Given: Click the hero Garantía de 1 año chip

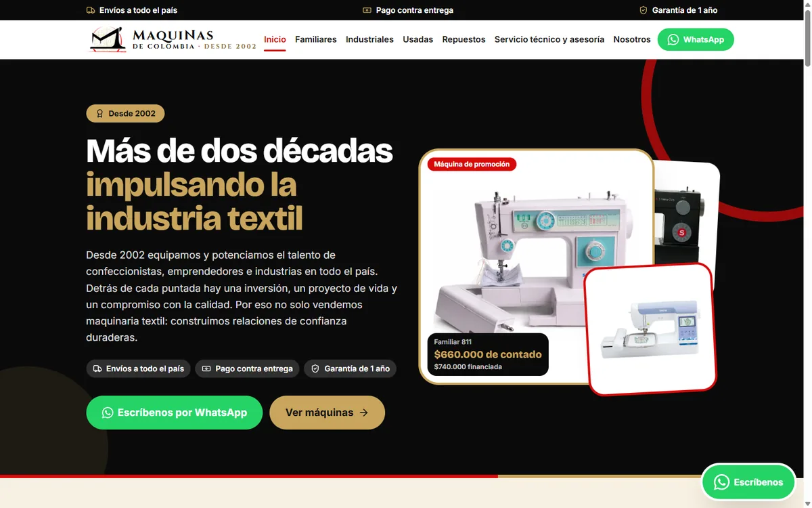Looking at the screenshot, I should [350, 368].
